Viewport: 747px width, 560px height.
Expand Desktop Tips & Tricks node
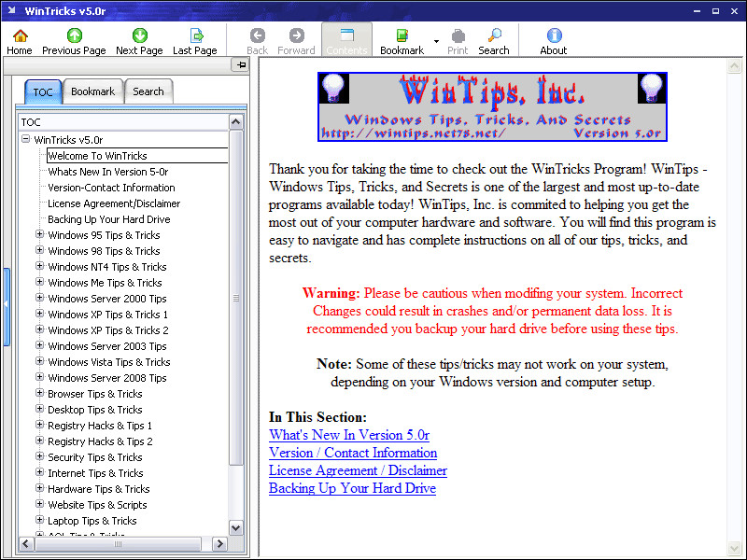(40, 409)
